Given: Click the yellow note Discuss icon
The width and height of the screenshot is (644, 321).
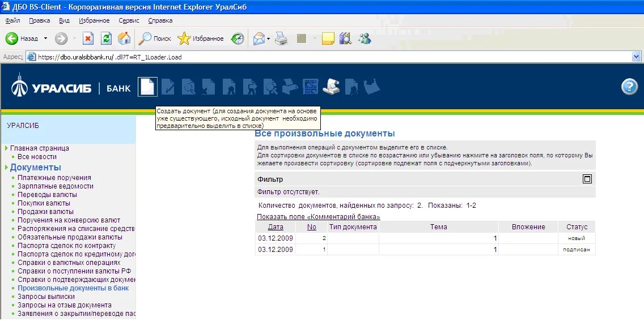Looking at the screenshot, I should pos(328,38).
